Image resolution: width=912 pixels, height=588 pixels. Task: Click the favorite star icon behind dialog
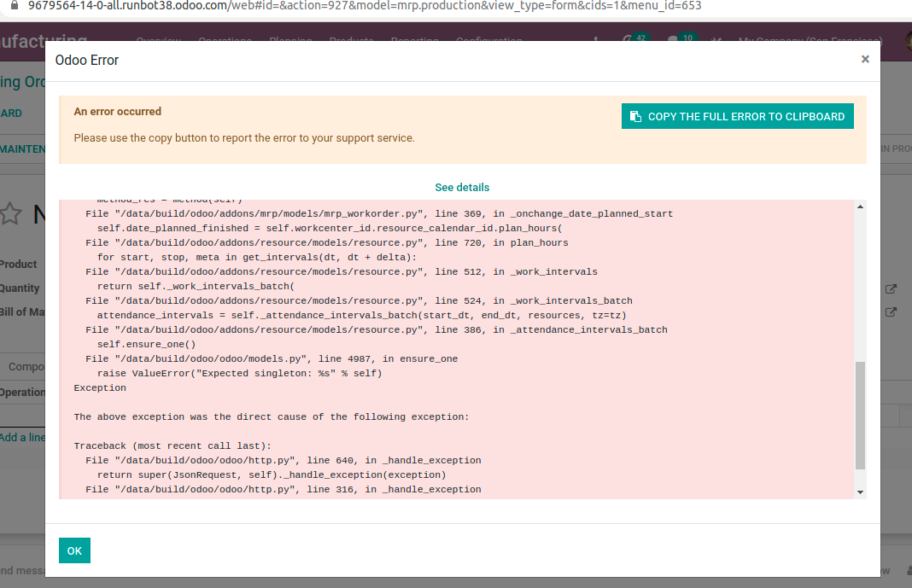[x=10, y=214]
